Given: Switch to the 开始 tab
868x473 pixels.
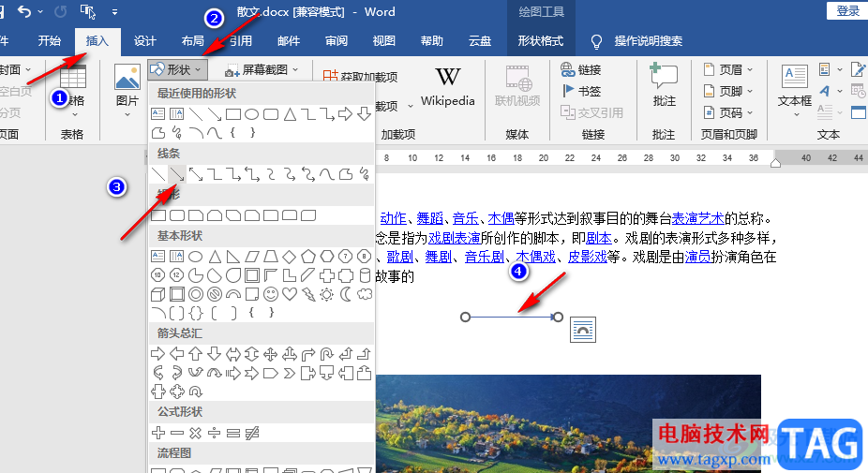Looking at the screenshot, I should [x=50, y=41].
